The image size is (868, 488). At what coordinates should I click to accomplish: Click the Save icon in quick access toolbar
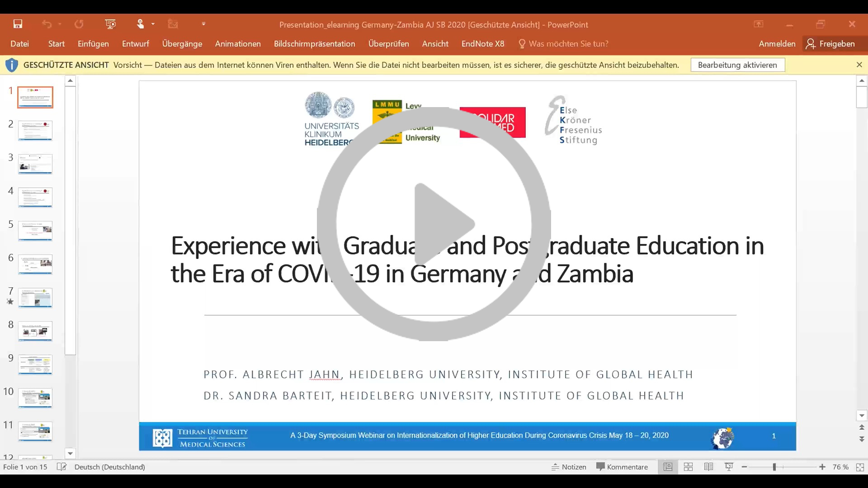(18, 24)
